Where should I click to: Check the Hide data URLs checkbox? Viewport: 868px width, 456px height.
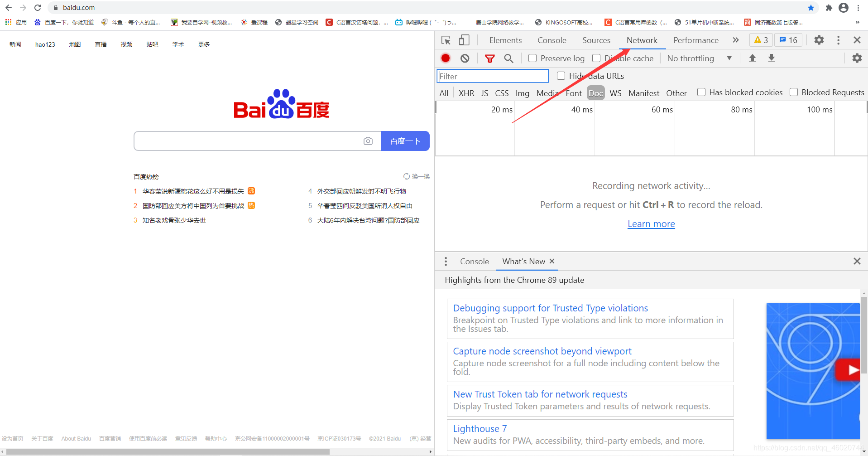tap(561, 76)
